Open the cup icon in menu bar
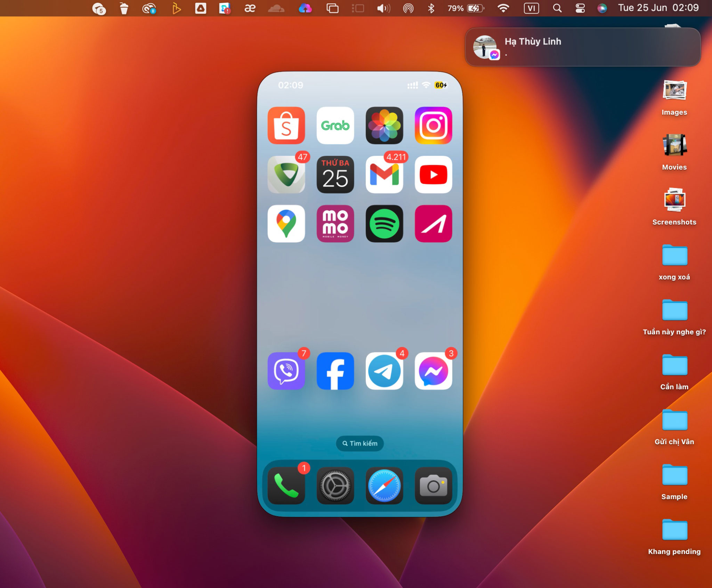The height and width of the screenshot is (588, 712). coord(124,8)
